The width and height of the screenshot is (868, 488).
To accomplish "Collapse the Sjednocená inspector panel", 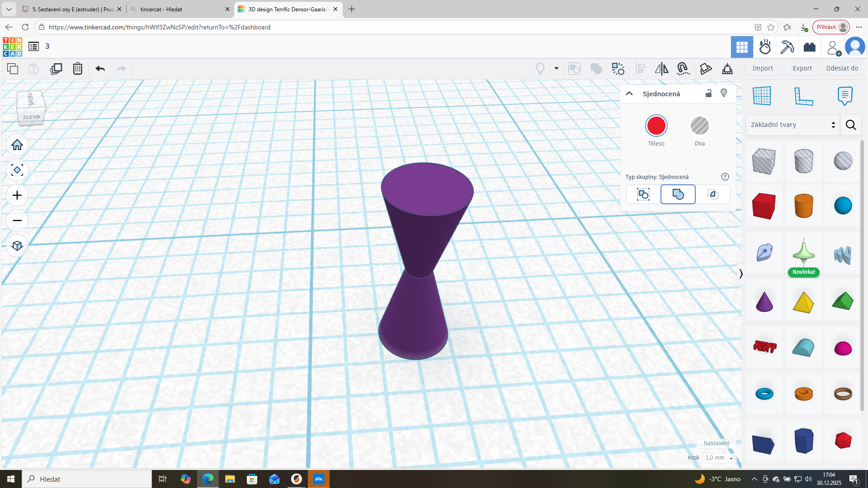I will click(x=629, y=94).
